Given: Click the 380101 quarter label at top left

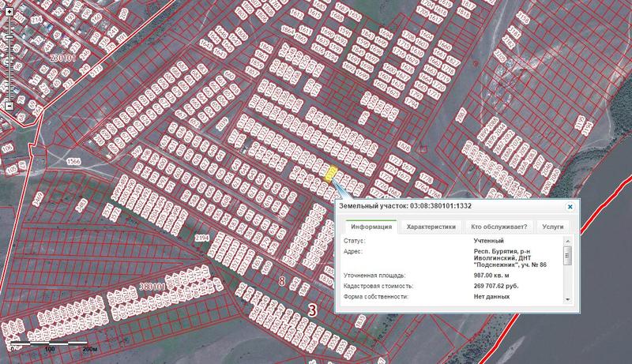Looking at the screenshot, I should click(x=63, y=58).
